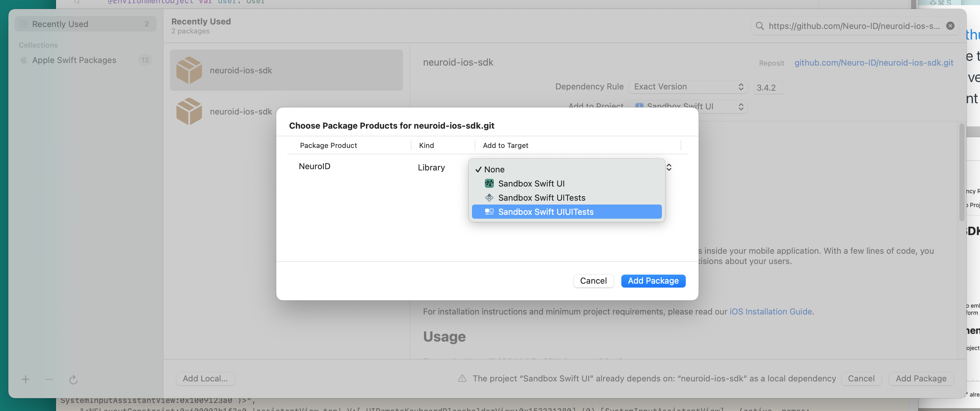Screen dimensions: 980x411
Task: Open the github.com/Neuro-ID/neuroid-ios-sdk.git repository link
Action: tap(873, 63)
